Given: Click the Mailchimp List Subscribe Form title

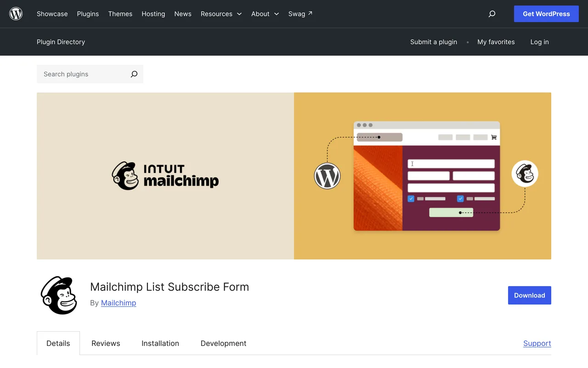Looking at the screenshot, I should tap(170, 287).
